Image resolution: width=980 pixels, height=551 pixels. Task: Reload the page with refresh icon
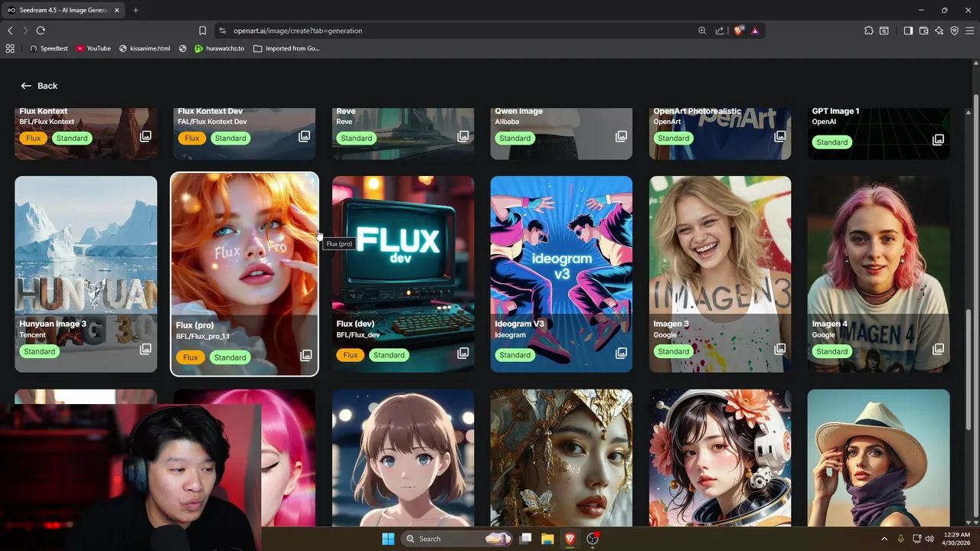click(41, 31)
